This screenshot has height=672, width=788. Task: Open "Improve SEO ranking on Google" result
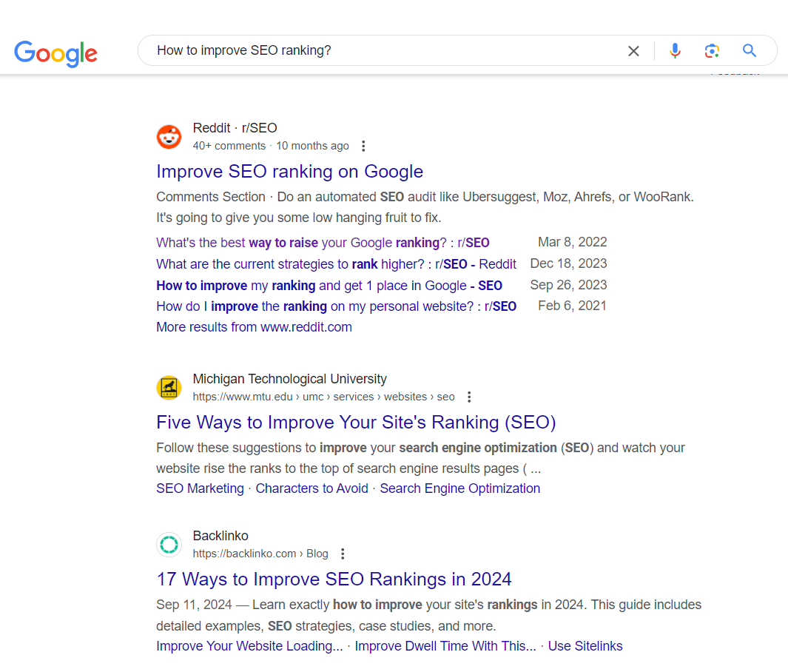coord(289,172)
